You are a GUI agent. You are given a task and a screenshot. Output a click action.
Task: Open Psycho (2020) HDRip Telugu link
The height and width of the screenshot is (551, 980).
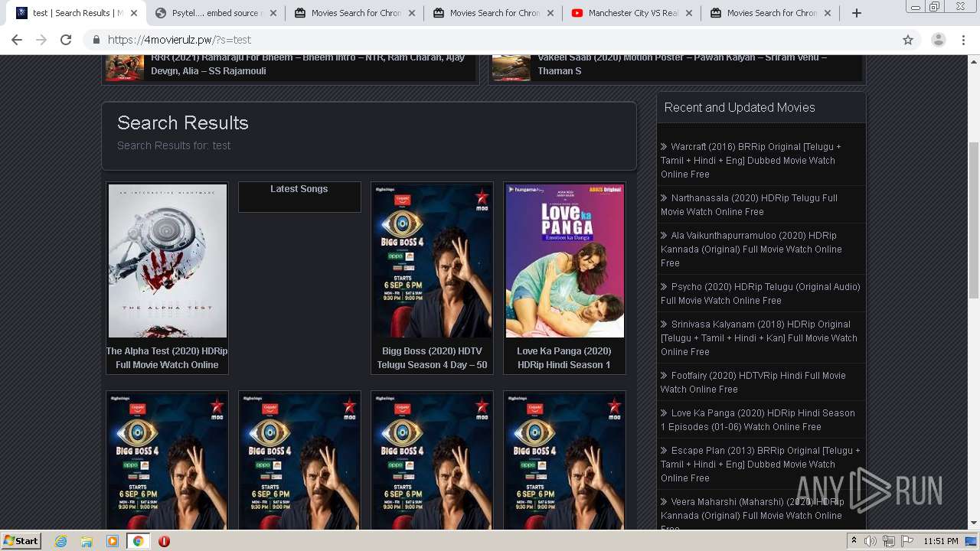click(x=760, y=293)
